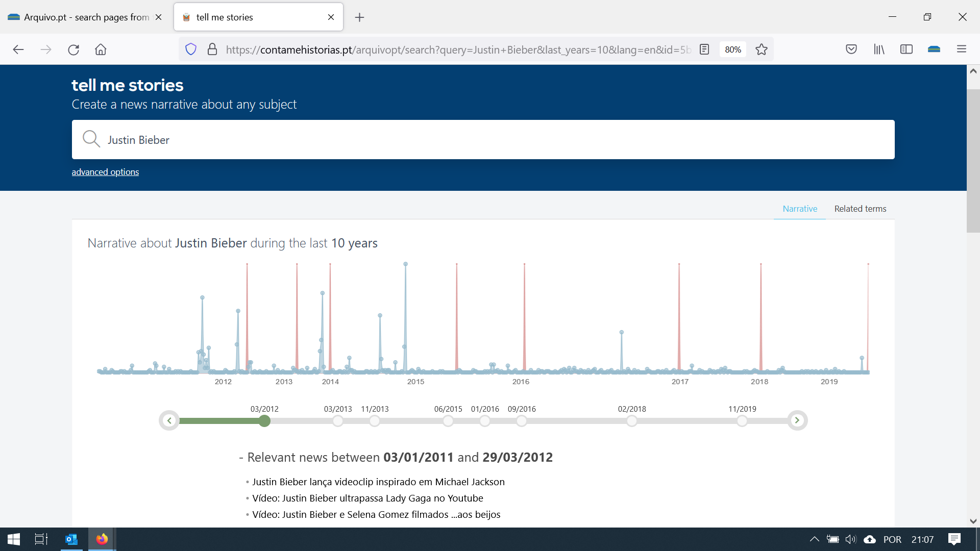Show the browser sidebars
980x551 pixels.
tap(906, 49)
